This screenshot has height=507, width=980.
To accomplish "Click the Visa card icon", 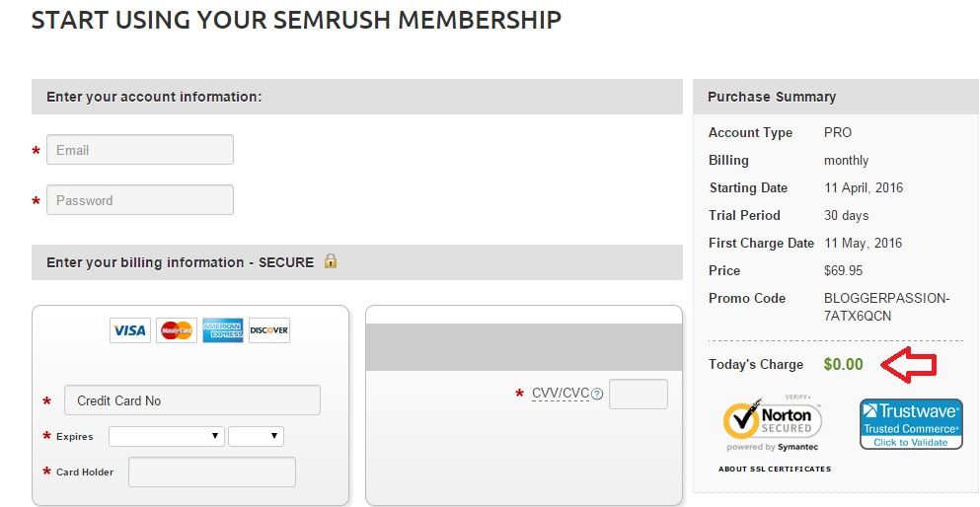I will coord(129,330).
